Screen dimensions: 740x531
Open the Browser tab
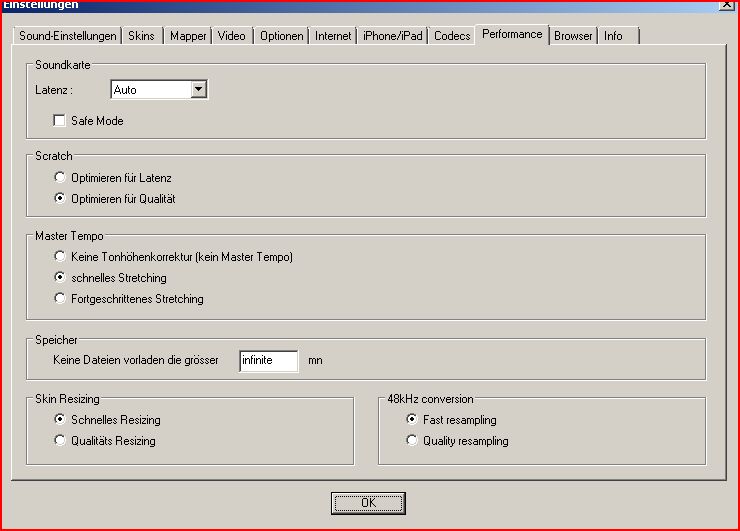point(573,36)
